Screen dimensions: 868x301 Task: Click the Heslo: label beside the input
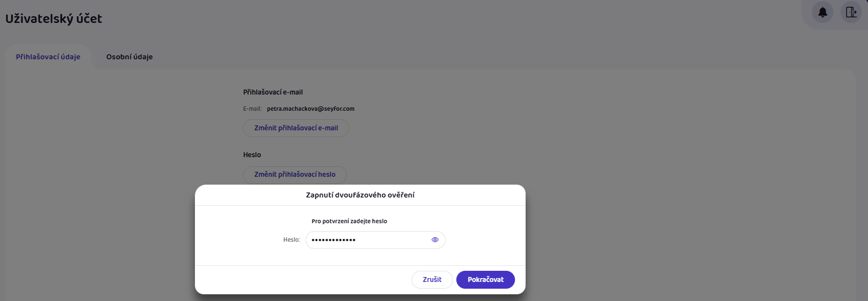tap(292, 240)
